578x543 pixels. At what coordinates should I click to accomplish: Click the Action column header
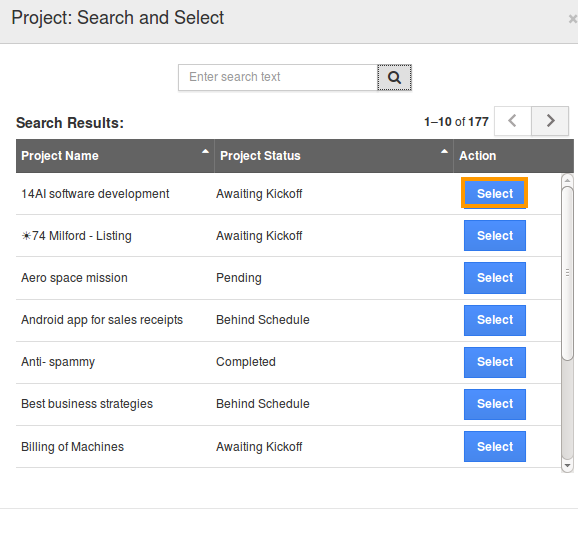pyautogui.click(x=513, y=156)
